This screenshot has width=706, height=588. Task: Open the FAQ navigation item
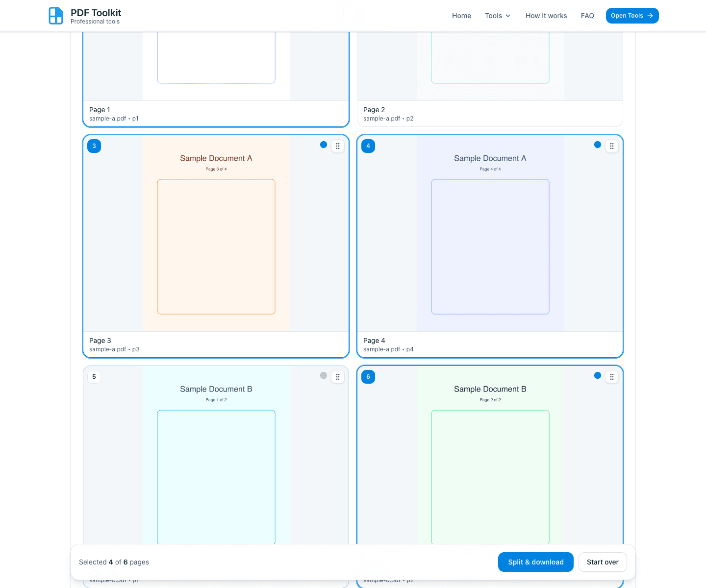point(587,15)
